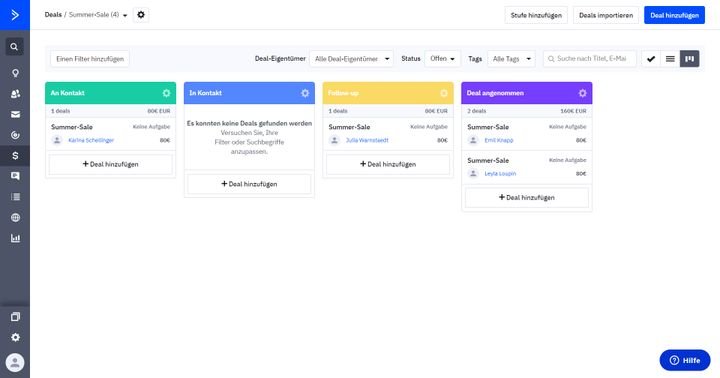Click the green An Kontakt stage header
720x378 pixels.
(110, 93)
